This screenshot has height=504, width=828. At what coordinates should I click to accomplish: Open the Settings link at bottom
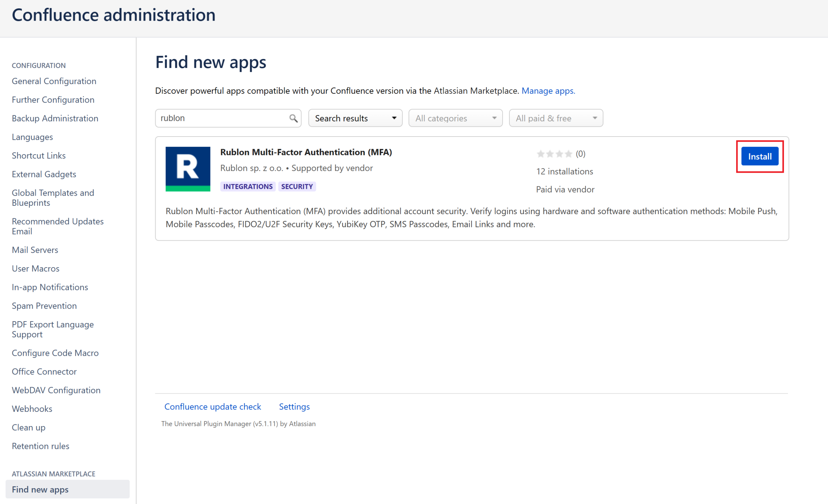(294, 407)
